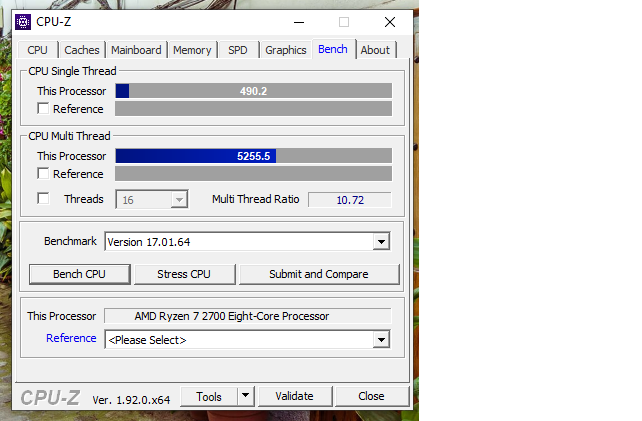Switch to the CPU tab

pyautogui.click(x=37, y=50)
